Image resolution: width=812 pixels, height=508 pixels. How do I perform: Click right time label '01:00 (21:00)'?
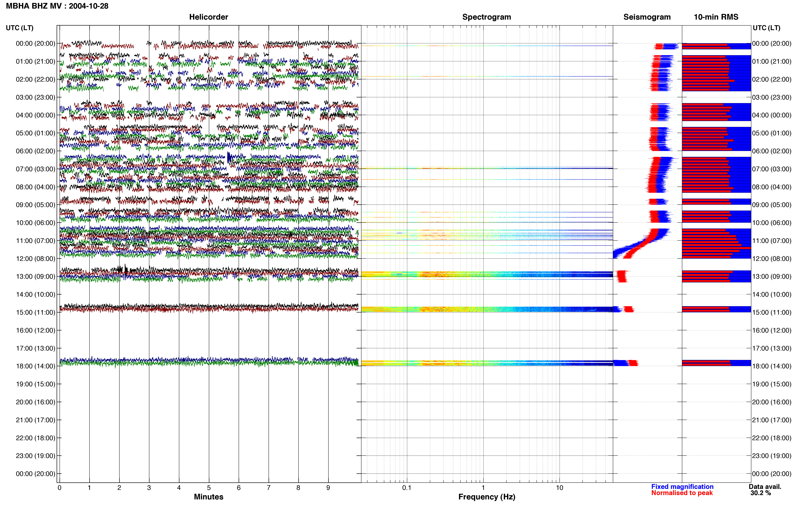tap(772, 61)
